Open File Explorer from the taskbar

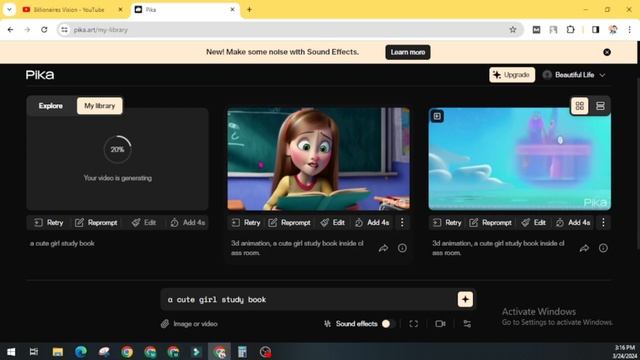pos(58,352)
